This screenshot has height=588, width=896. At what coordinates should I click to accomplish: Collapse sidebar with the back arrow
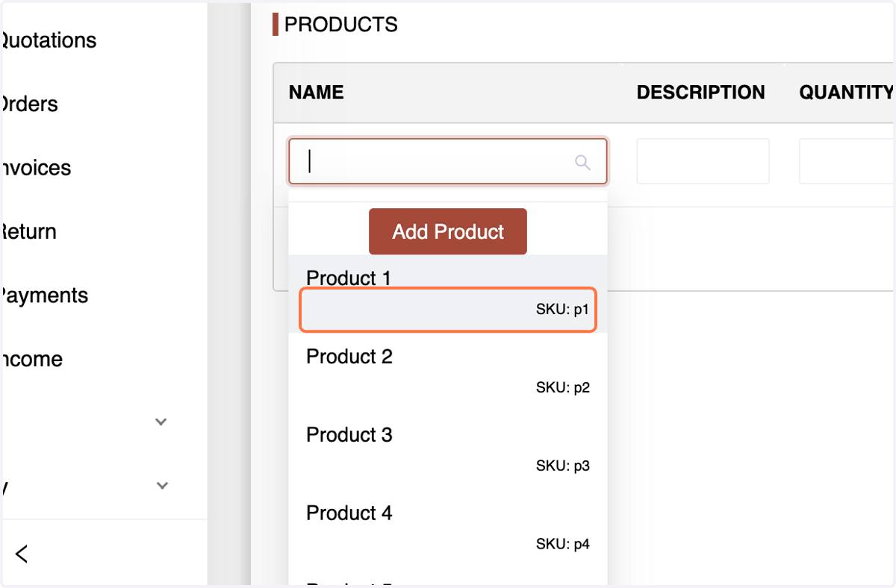[x=22, y=554]
